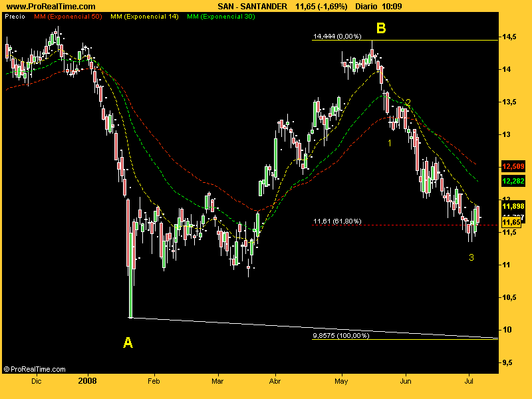
Task: Select the MM (Exponencial 30) legend label
Action: coord(221,16)
